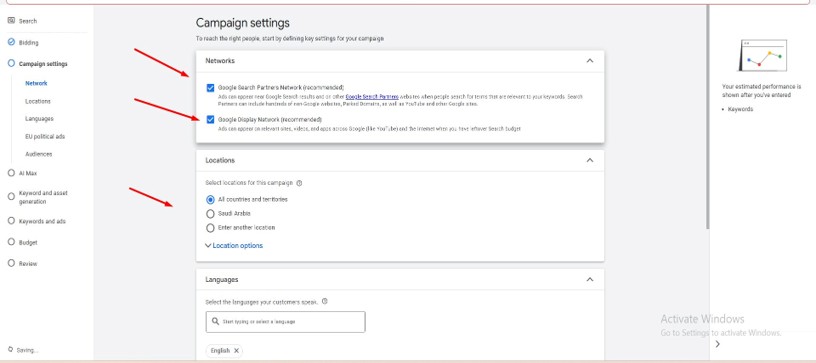This screenshot has height=363, width=816.
Task: Click the Languages section title
Action: click(x=222, y=279)
